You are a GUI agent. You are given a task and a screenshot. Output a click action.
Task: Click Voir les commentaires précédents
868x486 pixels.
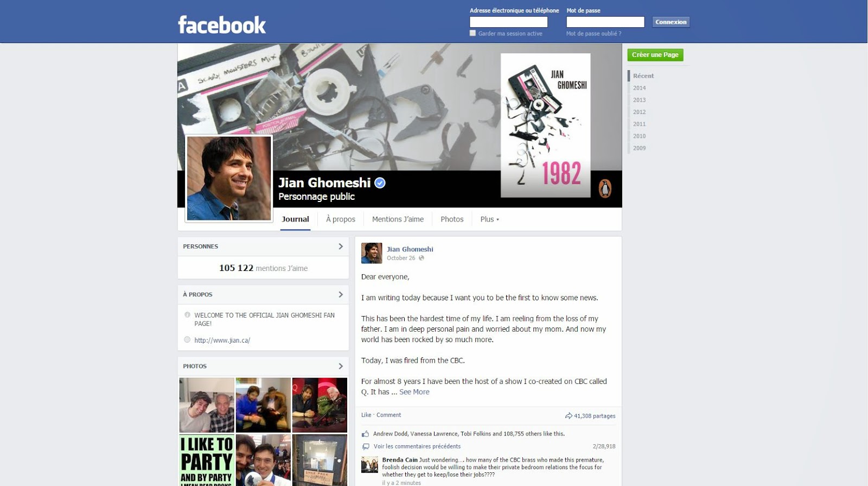click(417, 446)
